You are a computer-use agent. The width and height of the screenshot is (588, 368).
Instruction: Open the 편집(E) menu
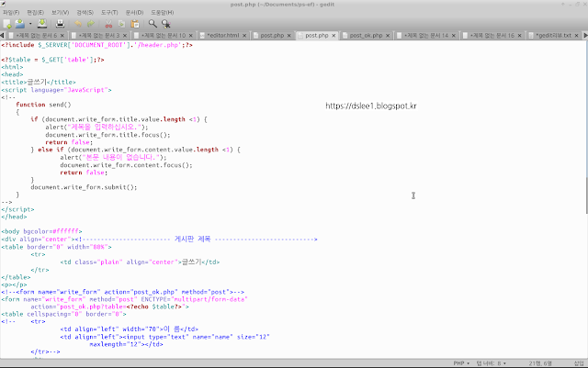35,12
